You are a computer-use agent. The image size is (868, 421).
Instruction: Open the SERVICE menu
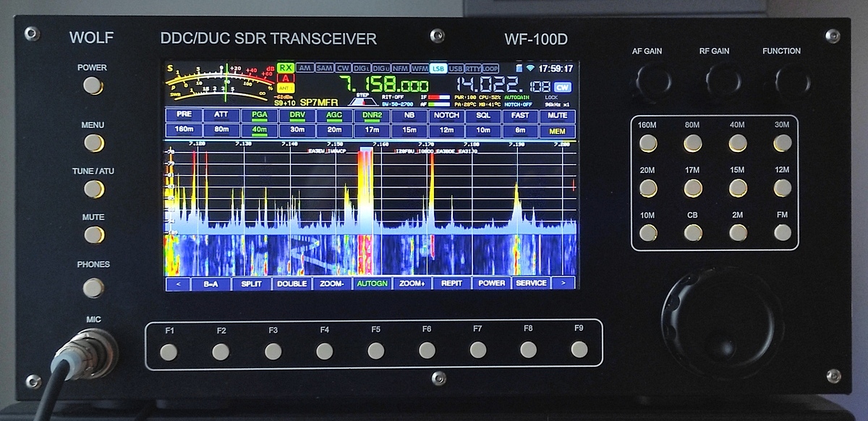[530, 283]
